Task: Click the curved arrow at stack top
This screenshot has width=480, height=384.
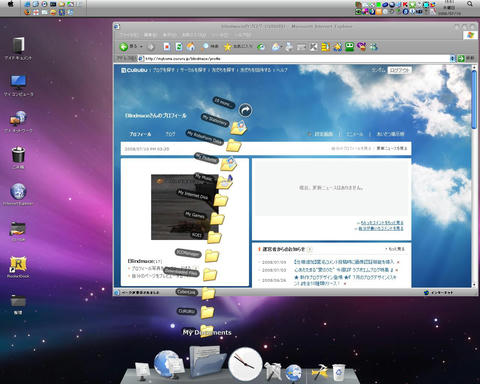Action: [245, 110]
